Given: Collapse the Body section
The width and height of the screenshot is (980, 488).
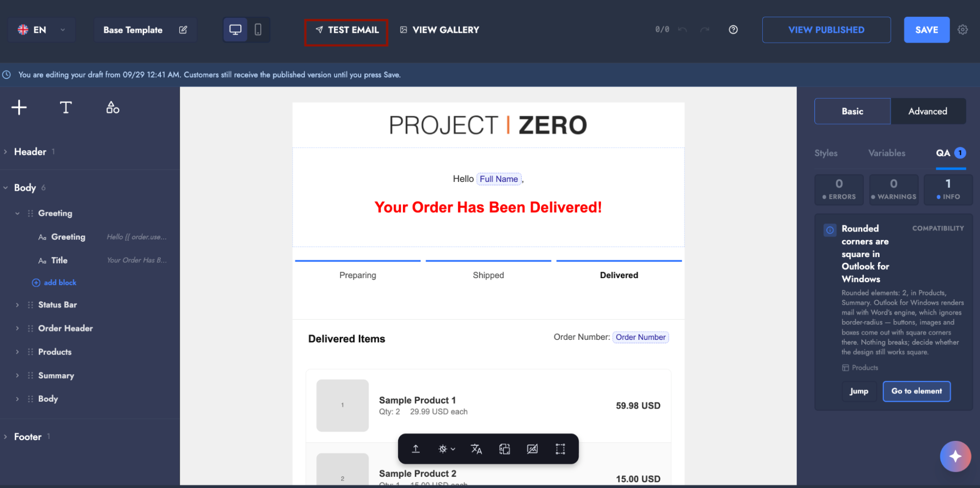Looking at the screenshot, I should (x=5, y=188).
